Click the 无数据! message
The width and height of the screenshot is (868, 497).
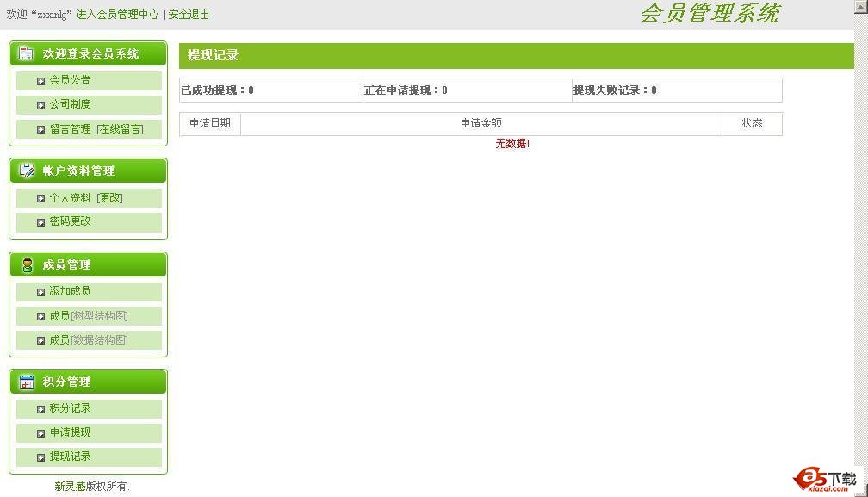click(512, 144)
